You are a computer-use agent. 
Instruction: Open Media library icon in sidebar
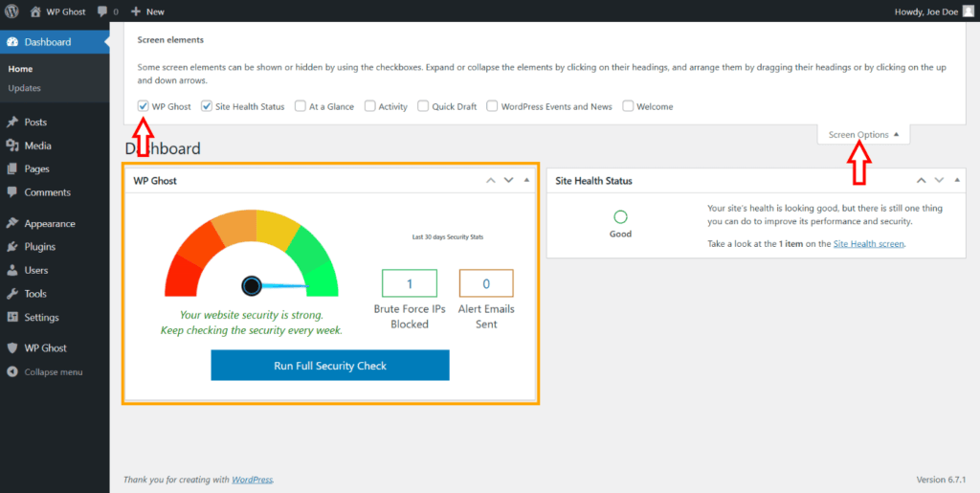pyautogui.click(x=12, y=146)
